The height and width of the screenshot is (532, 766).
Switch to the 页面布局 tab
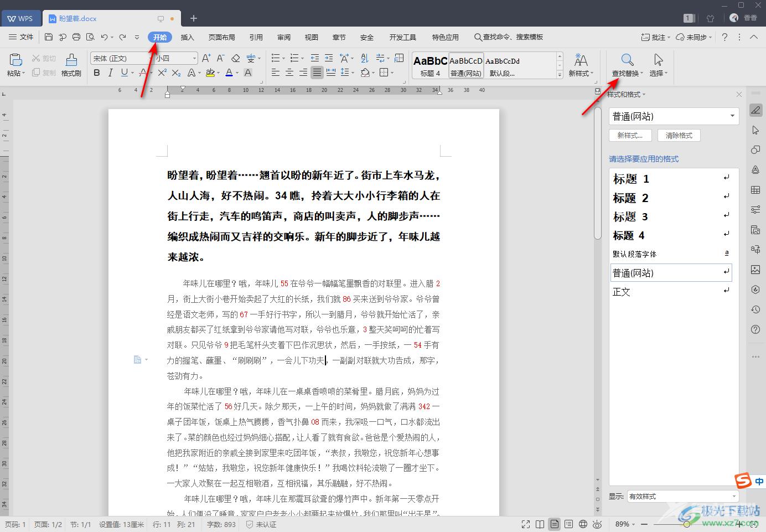(222, 37)
